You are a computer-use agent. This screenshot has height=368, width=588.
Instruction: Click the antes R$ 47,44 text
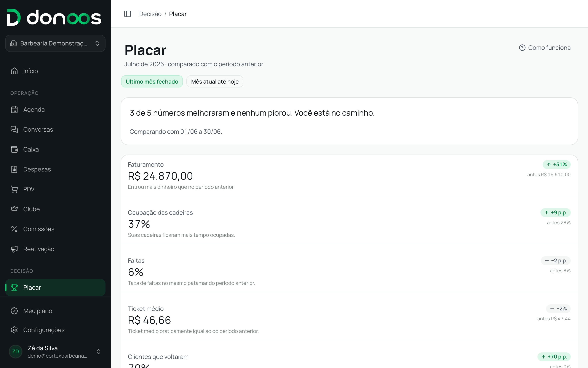(554, 319)
